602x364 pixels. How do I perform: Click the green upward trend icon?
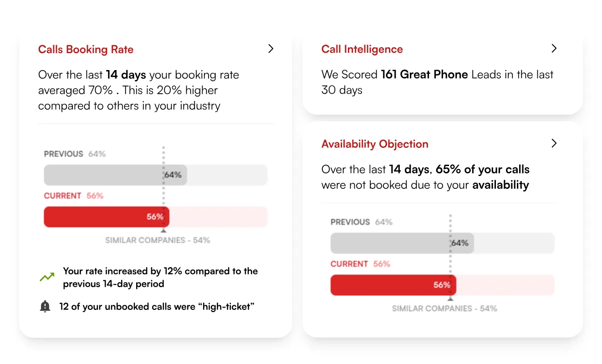coord(47,277)
